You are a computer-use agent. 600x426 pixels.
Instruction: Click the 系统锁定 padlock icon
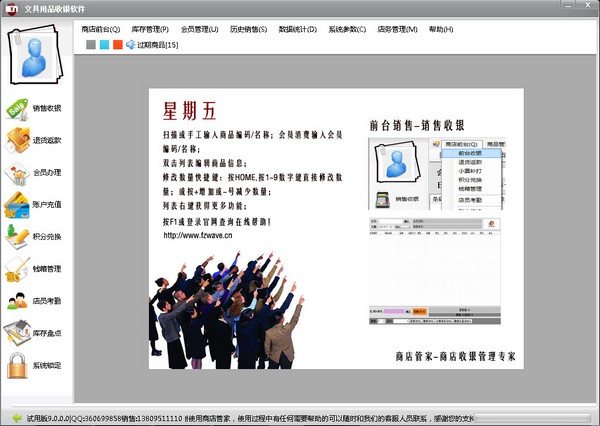coord(17,366)
